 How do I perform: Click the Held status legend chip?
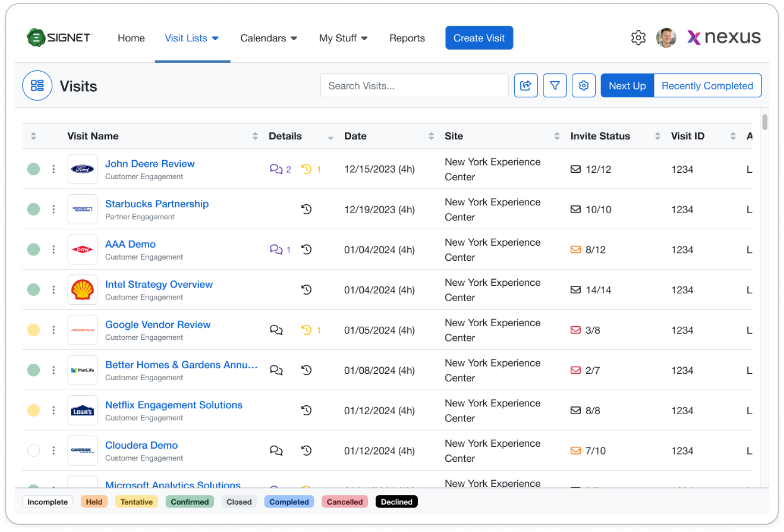pyautogui.click(x=94, y=502)
